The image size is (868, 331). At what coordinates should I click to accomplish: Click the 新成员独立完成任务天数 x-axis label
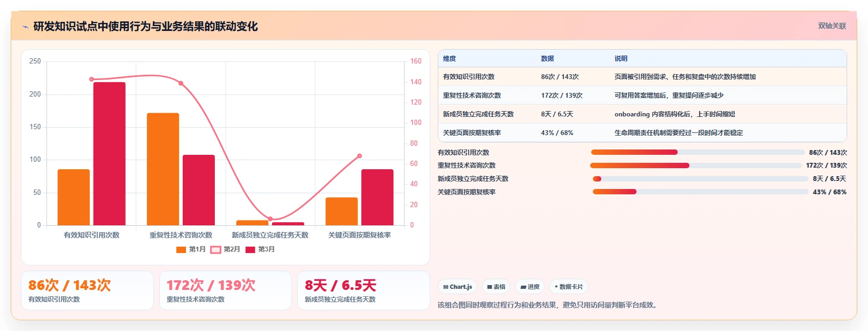[270, 235]
